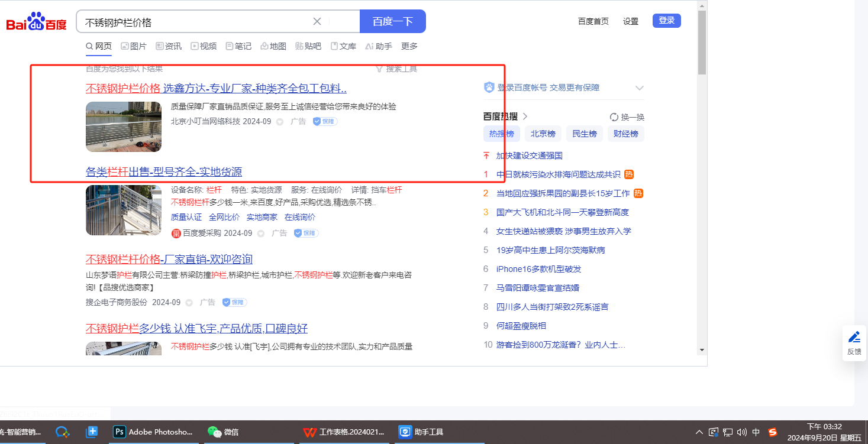Image resolution: width=868 pixels, height=444 pixels.
Task: Toggle the 中 input language indicator
Action: coord(756,432)
